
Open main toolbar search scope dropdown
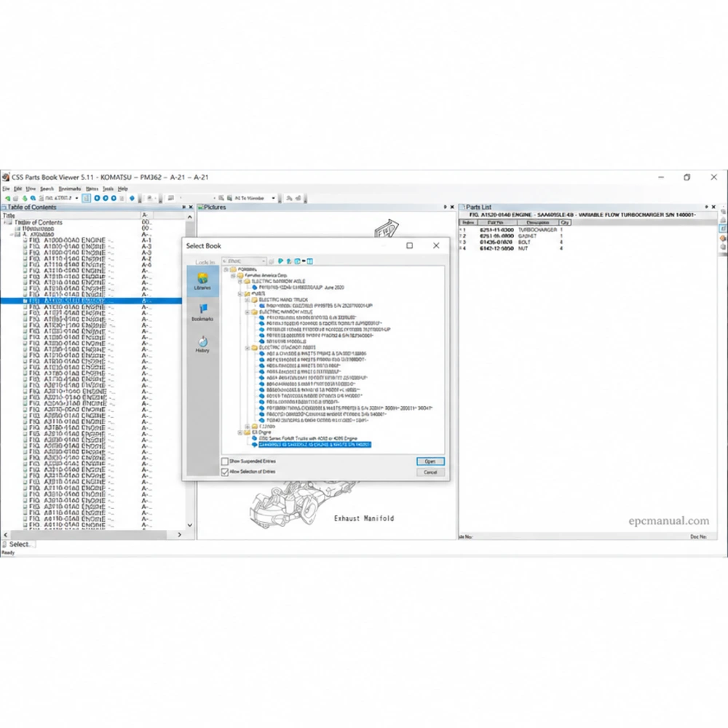(274, 198)
